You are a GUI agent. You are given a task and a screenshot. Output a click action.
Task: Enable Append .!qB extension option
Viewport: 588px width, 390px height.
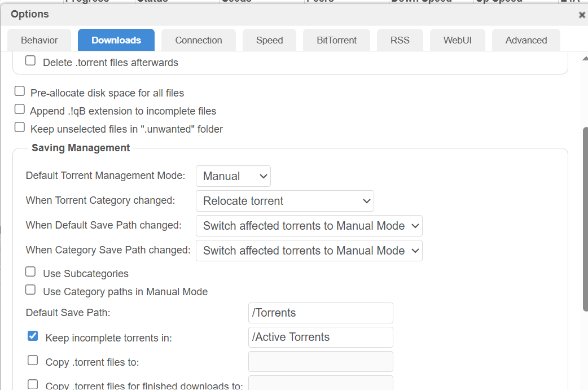pos(20,109)
